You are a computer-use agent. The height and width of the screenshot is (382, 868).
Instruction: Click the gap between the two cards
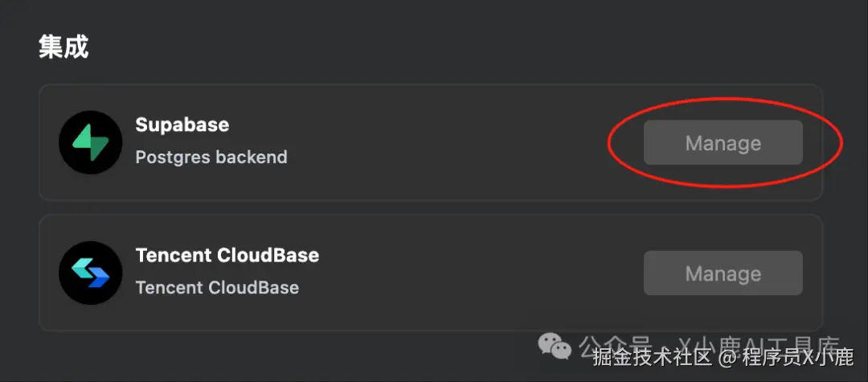click(431, 207)
